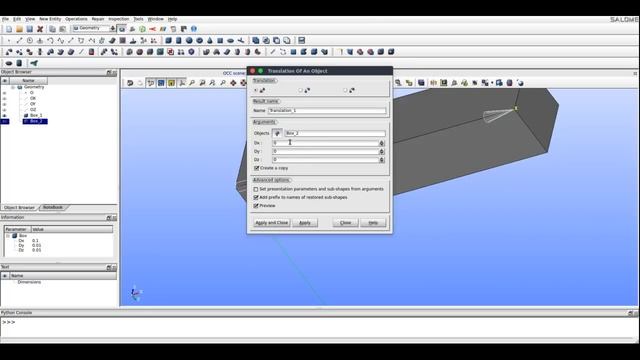The width and height of the screenshot is (640, 360).
Task: Select Box_1 in the Object Browser
Action: [x=36, y=116]
